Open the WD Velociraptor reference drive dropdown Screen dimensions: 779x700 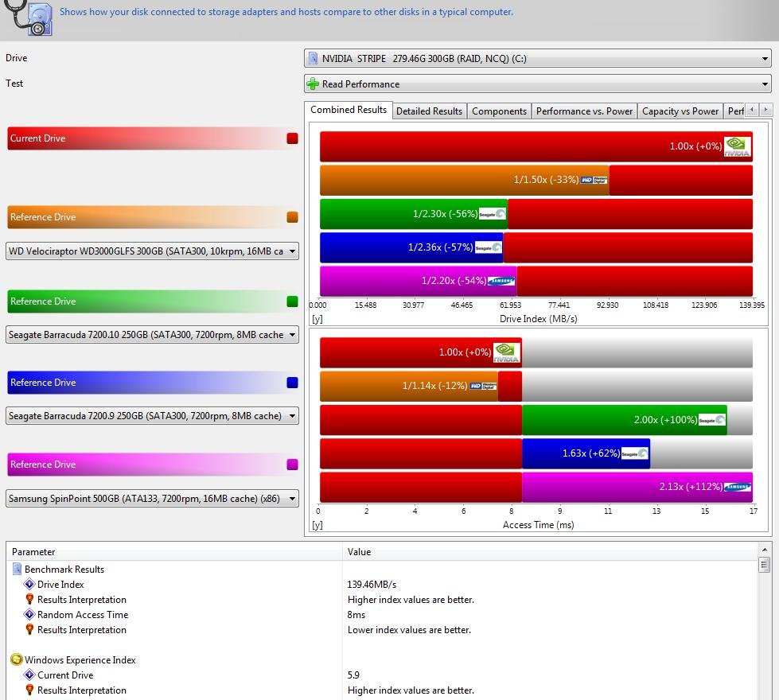[x=152, y=251]
